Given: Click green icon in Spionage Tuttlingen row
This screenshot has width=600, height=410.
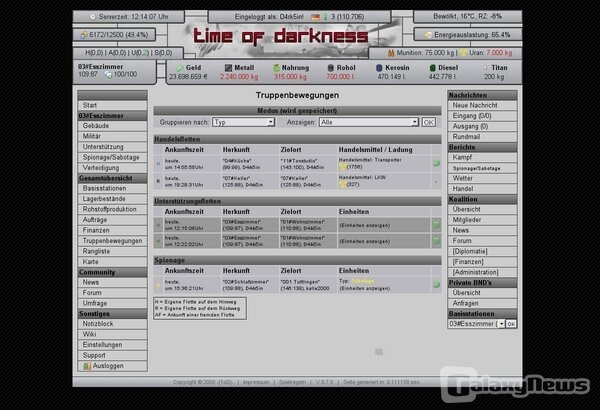Looking at the screenshot, I should (436, 284).
